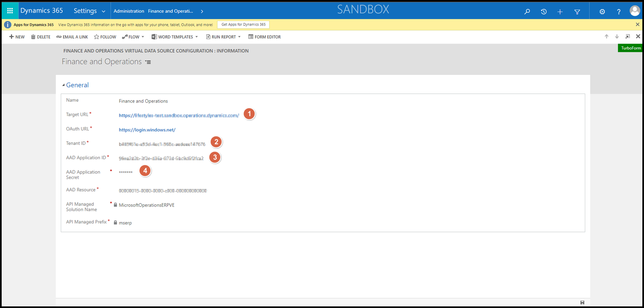The height and width of the screenshot is (308, 644).
Task: Open record selector menu beside Finance and Operations
Action: click(148, 62)
